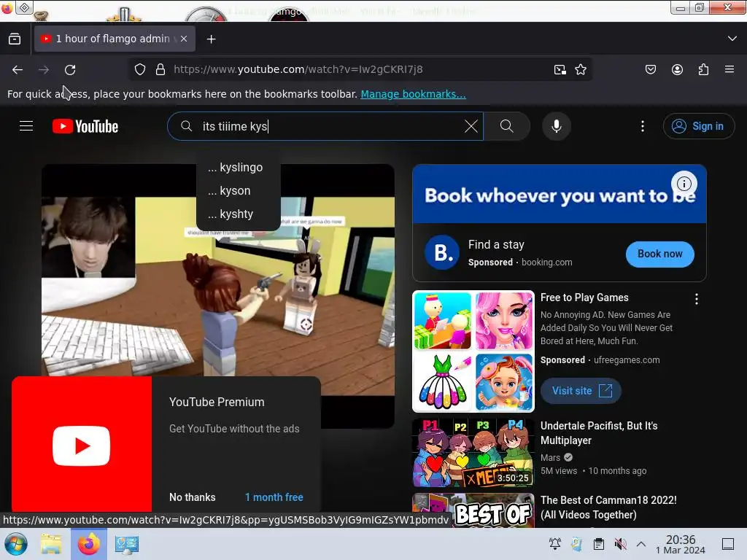747x560 pixels.
Task: Open clipboard tray icon
Action: point(599,544)
